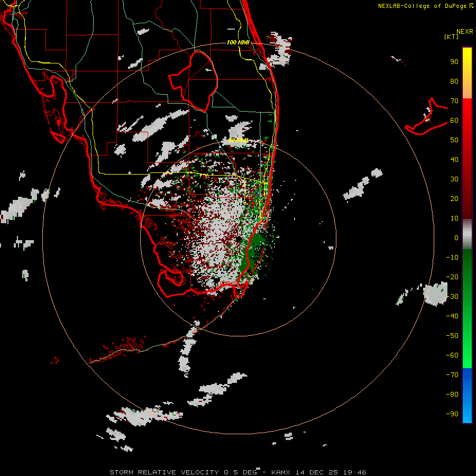
Task: Select the 20 knot scale value
Action: click(x=454, y=198)
